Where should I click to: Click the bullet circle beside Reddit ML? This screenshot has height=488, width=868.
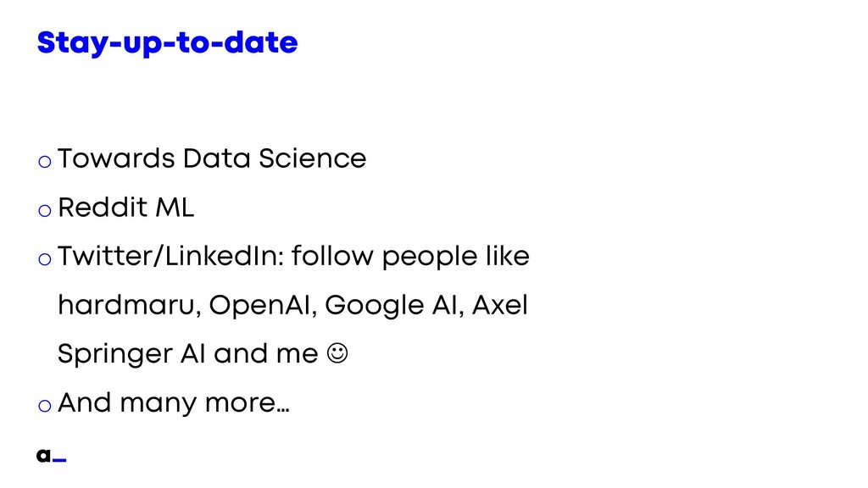[x=45, y=211]
